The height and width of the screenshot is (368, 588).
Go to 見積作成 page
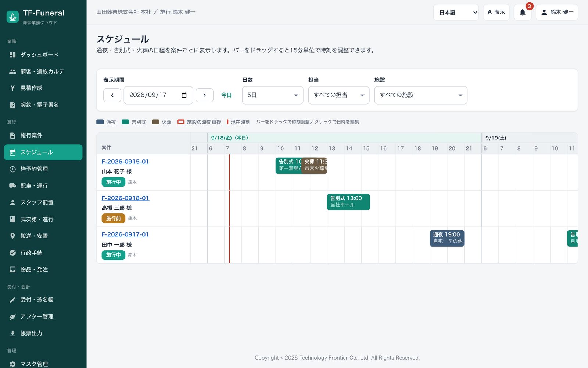pos(43,88)
